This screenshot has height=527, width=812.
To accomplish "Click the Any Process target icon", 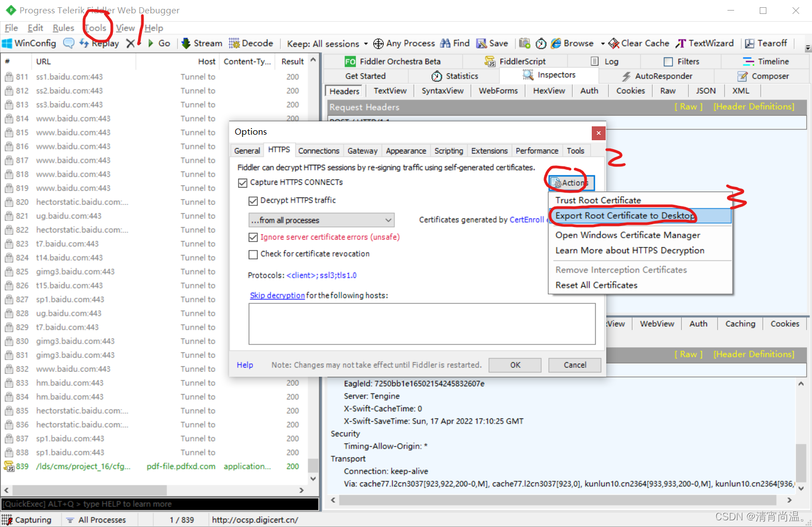I will [x=378, y=43].
